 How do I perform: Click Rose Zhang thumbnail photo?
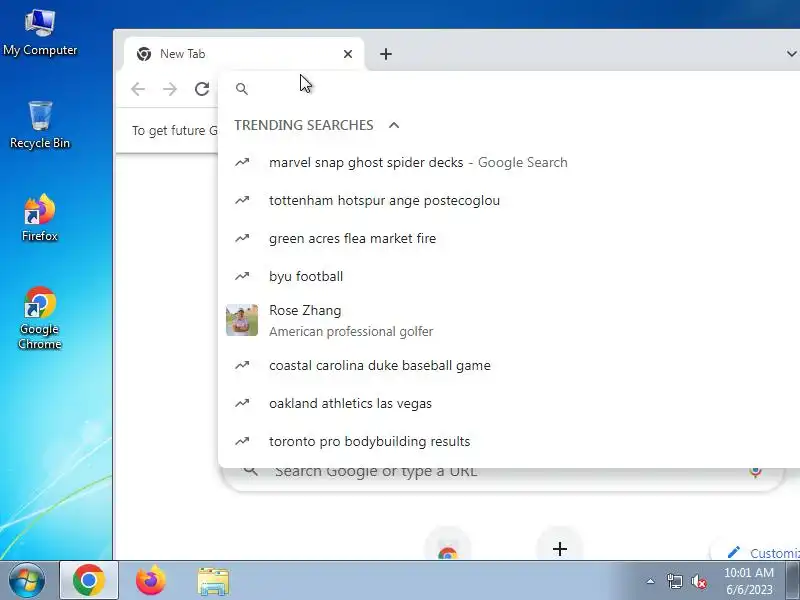click(242, 320)
